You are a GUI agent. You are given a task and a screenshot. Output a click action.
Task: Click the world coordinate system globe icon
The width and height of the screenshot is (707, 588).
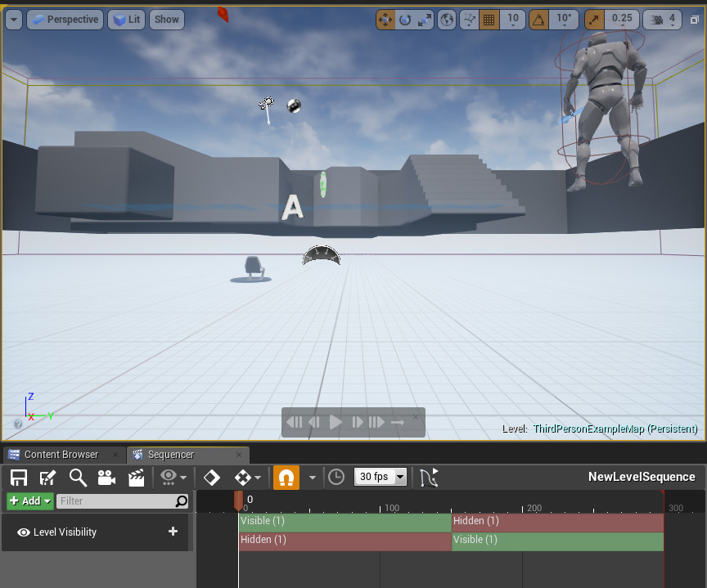[x=447, y=19]
